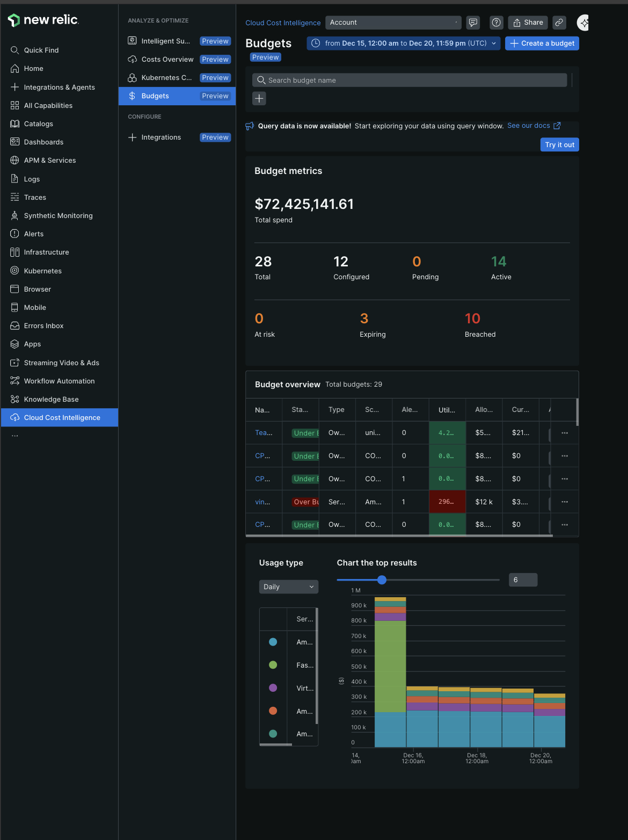Open the Daily usage type dropdown
The width and height of the screenshot is (628, 840).
289,587
